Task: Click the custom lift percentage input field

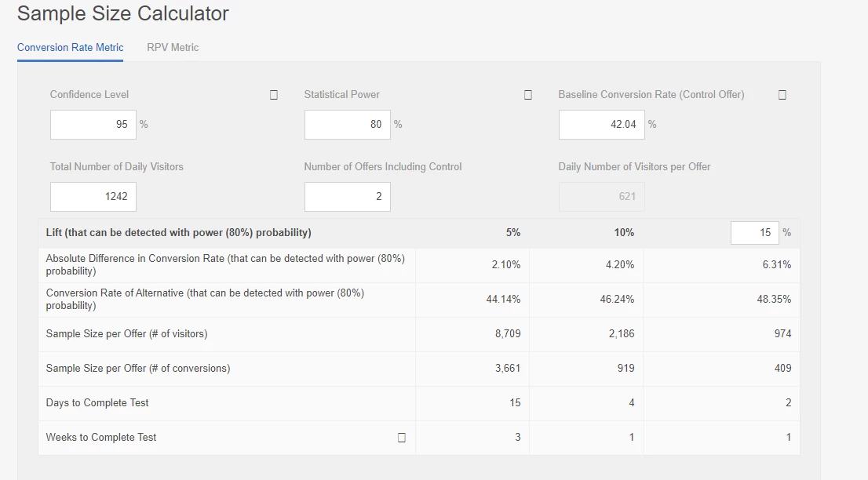Action: [754, 233]
